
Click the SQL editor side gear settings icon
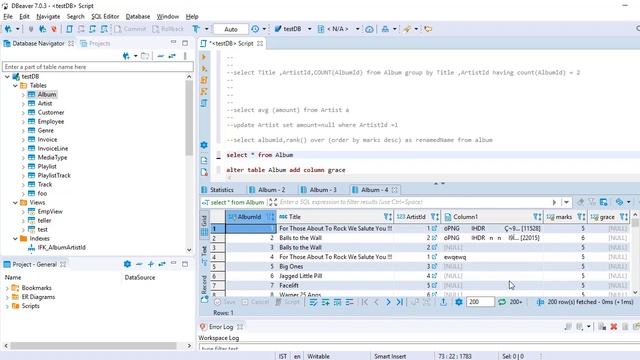[204, 145]
